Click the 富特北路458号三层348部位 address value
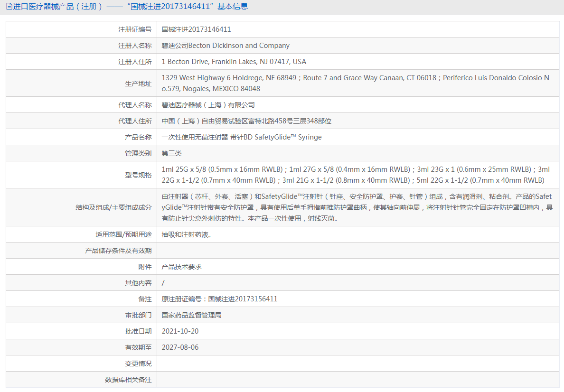This screenshot has width=564, height=392. coord(246,121)
